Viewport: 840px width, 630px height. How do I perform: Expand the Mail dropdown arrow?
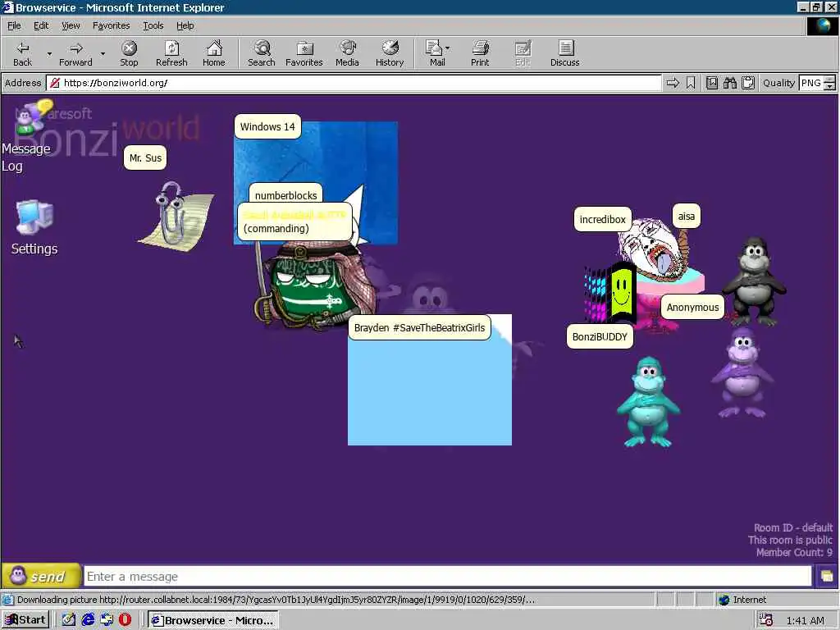[x=448, y=48]
